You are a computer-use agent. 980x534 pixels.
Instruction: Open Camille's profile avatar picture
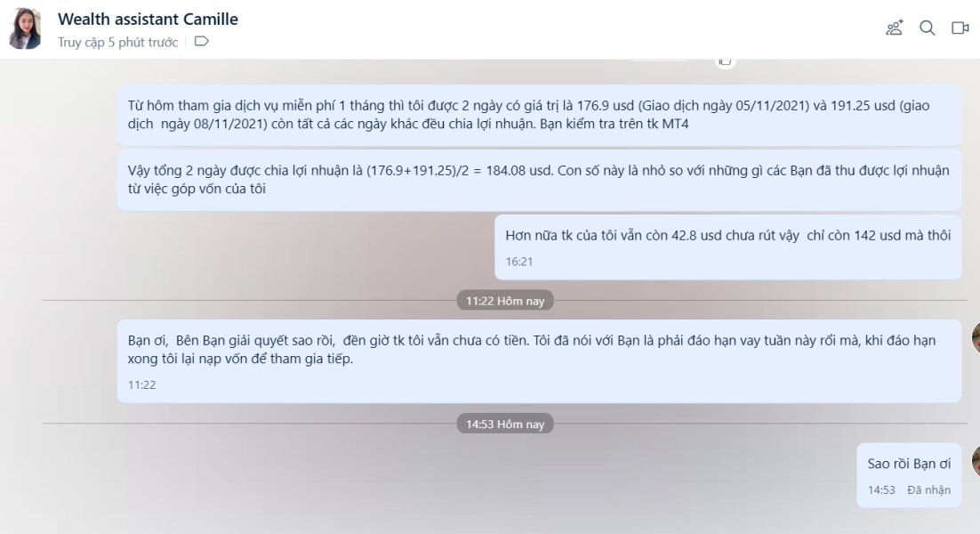(x=25, y=28)
